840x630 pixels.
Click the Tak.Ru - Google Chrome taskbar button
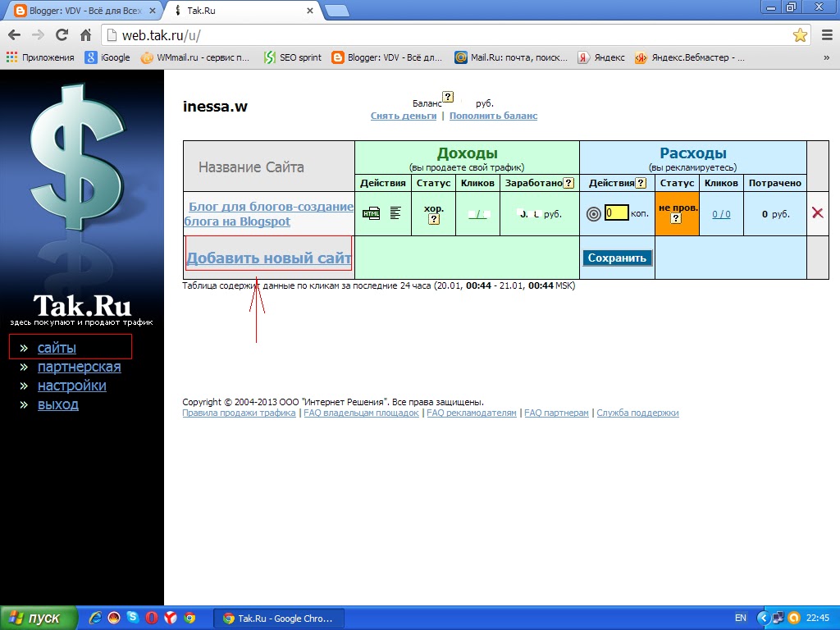coord(279,619)
